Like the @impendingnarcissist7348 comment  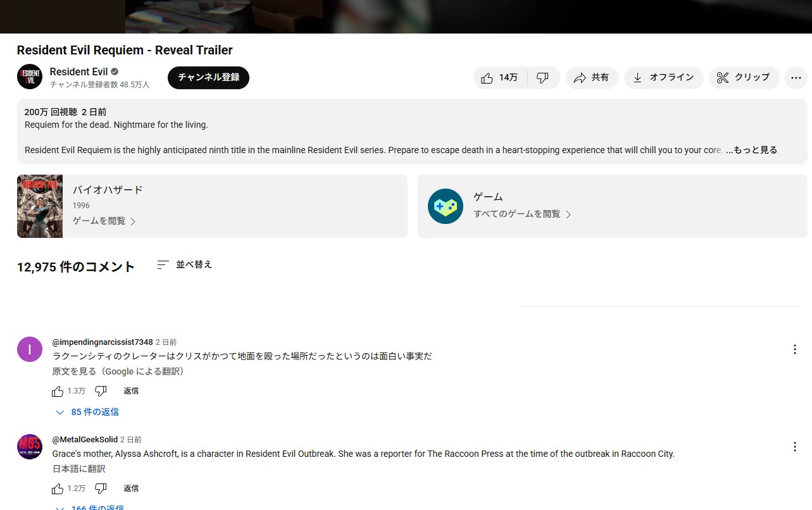(x=58, y=391)
